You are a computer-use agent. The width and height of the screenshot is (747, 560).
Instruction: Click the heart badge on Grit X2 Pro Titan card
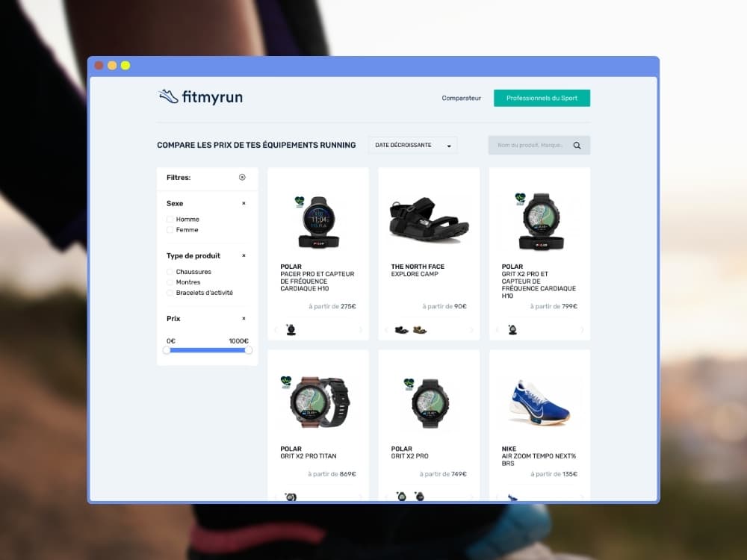pyautogui.click(x=286, y=382)
